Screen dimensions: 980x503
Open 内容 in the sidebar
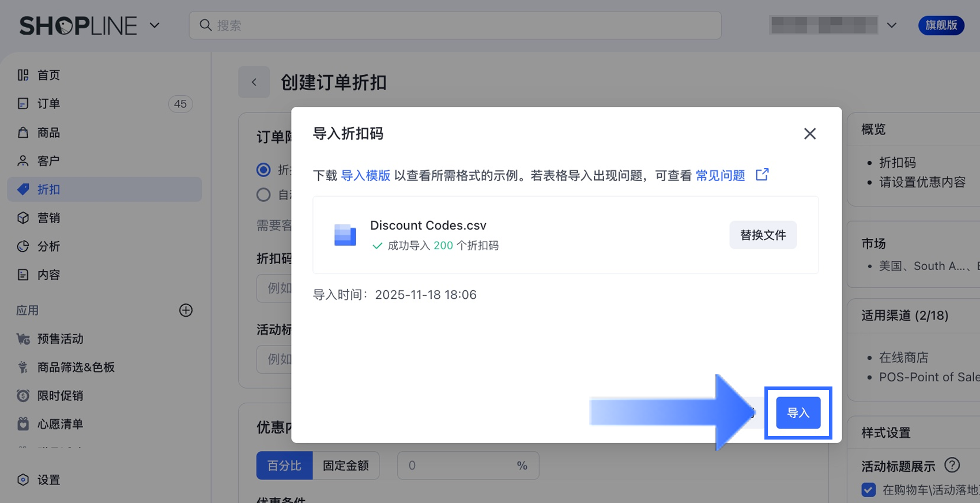coord(104,275)
